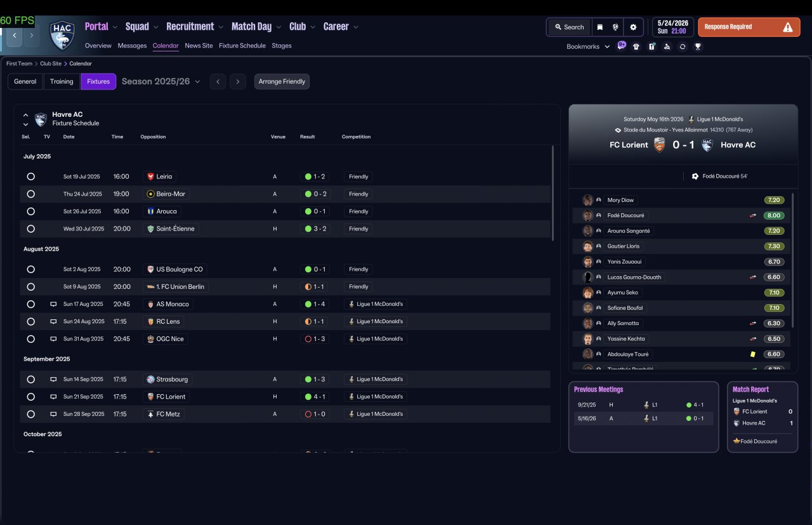Click substitution arrows icon on Ally Samatta row

[753, 323]
